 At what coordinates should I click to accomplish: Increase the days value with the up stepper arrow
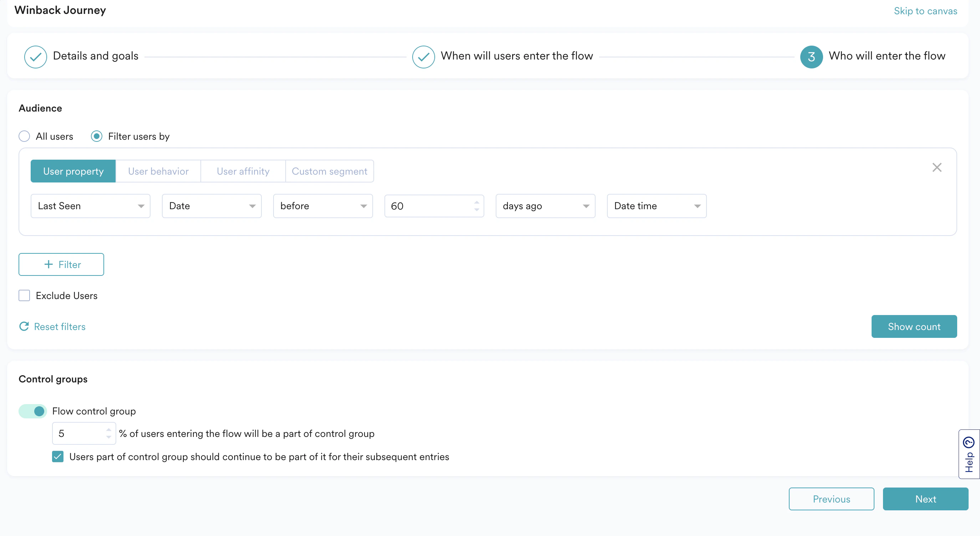[x=476, y=202]
